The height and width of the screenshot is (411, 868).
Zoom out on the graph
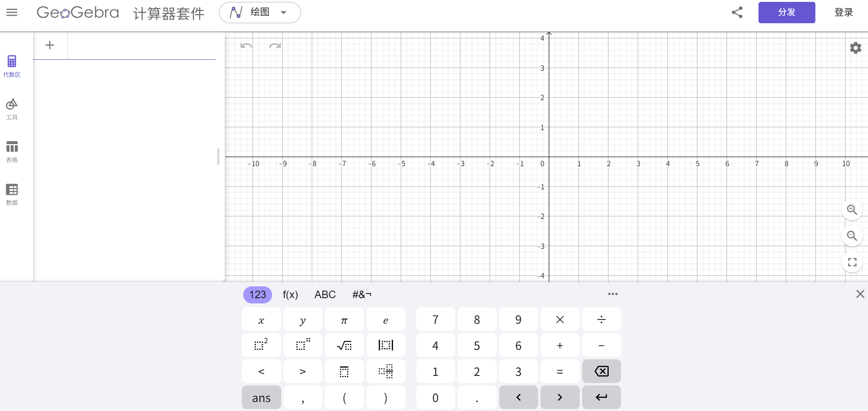[852, 236]
